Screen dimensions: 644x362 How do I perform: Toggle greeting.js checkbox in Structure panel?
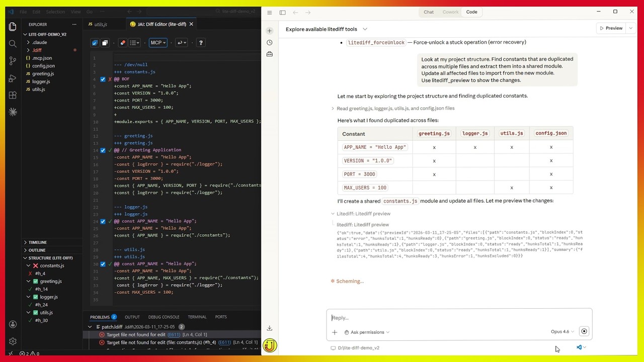[x=36, y=282]
